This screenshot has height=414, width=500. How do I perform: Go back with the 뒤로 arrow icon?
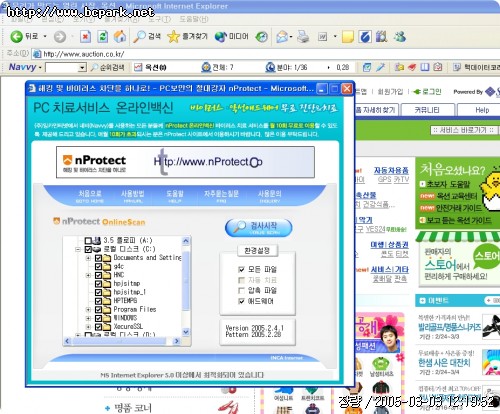point(16,36)
